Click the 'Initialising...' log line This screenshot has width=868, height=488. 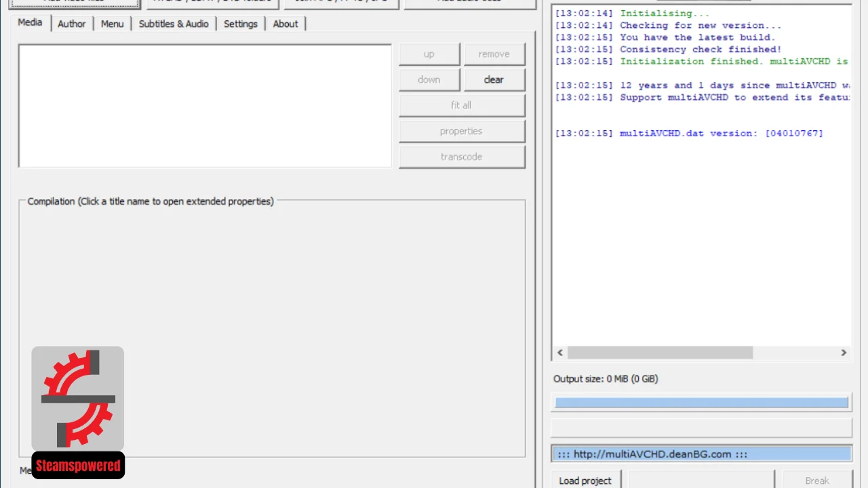(x=632, y=14)
